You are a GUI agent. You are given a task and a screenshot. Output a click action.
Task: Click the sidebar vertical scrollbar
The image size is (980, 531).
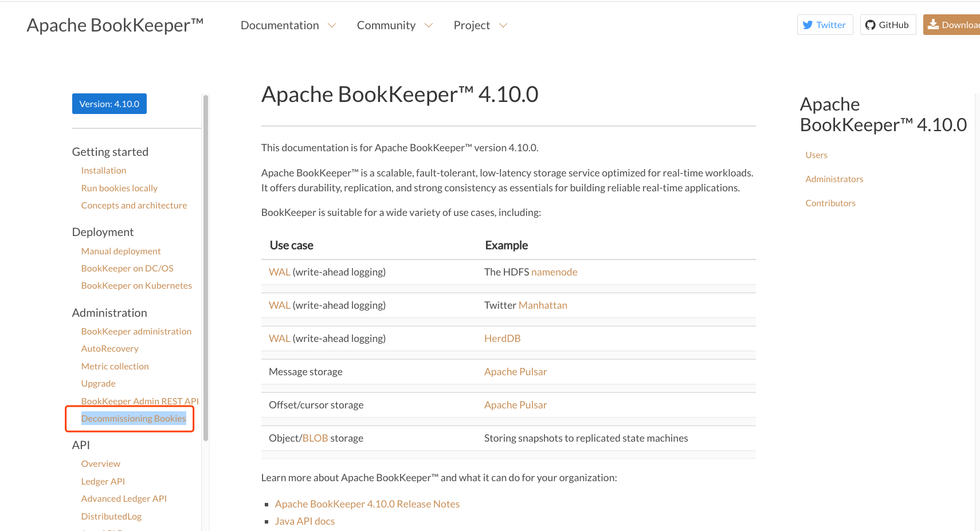point(206,268)
